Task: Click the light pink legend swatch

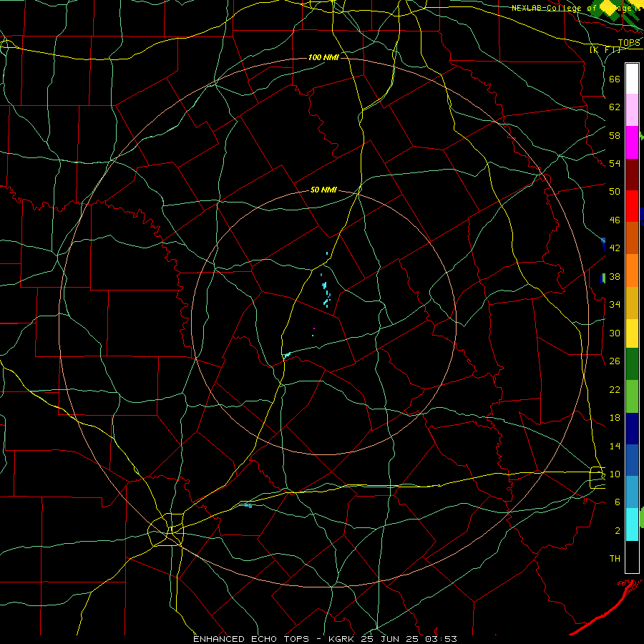Action: click(632, 110)
